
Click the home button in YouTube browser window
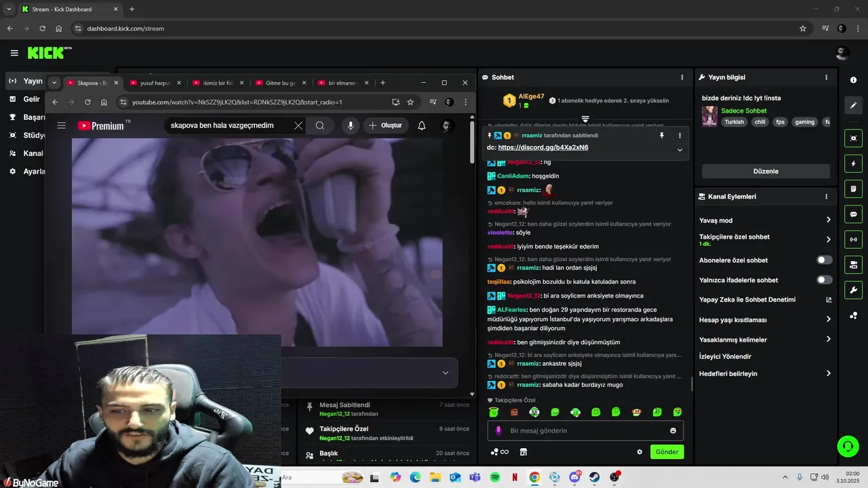pyautogui.click(x=104, y=102)
